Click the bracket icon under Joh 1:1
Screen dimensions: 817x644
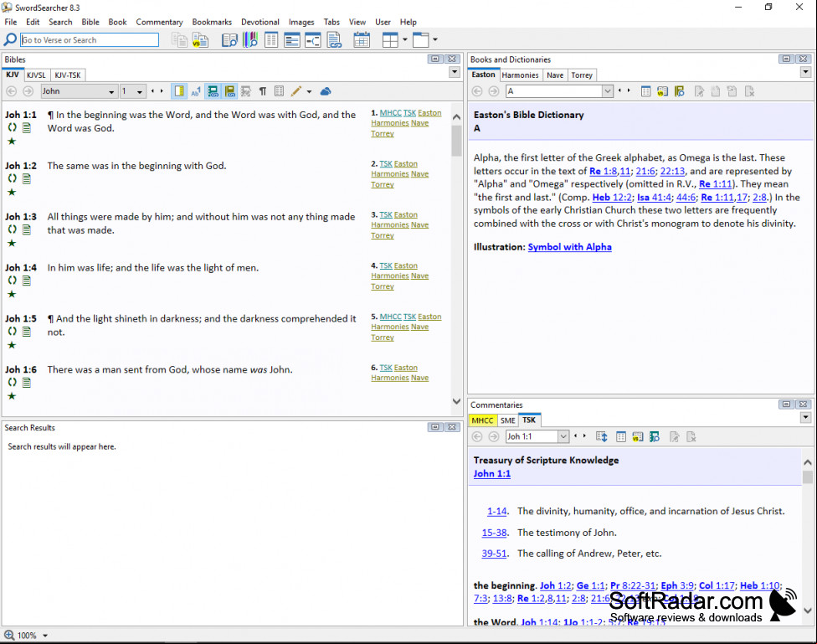pos(12,128)
